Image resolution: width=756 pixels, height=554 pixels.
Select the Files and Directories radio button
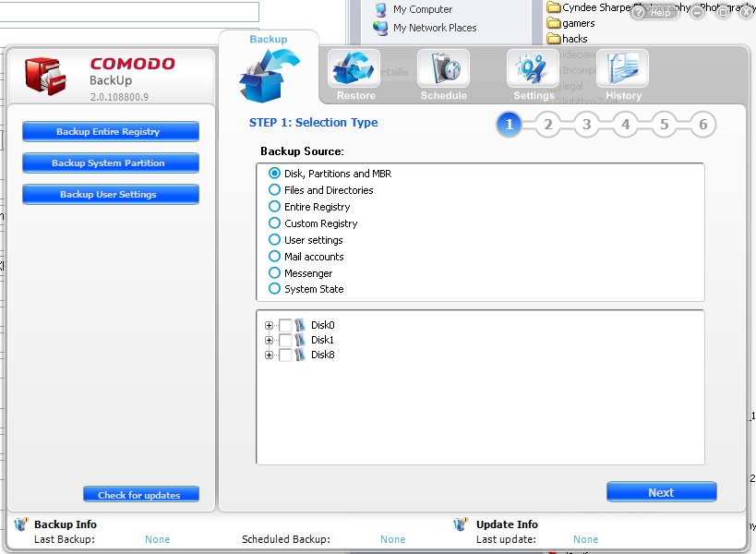(275, 189)
